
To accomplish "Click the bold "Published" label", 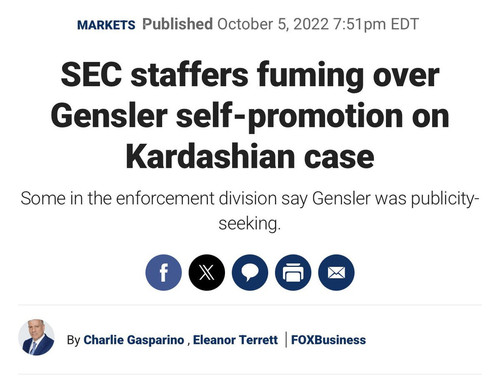I will coord(177,24).
